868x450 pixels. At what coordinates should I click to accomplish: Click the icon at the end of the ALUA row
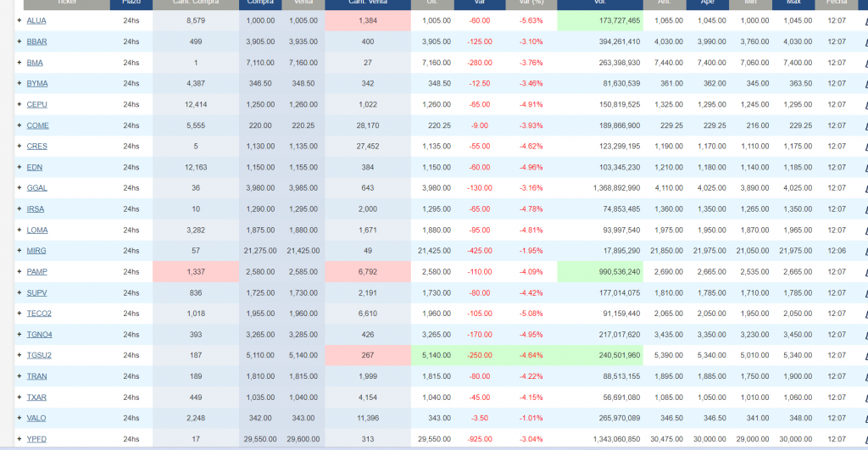point(864,19)
